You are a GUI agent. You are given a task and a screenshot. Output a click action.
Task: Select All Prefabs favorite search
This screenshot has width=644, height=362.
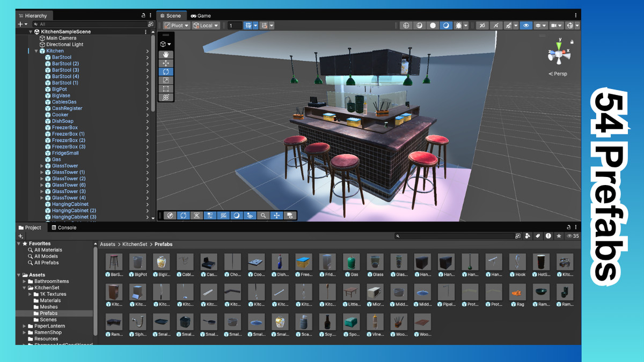[46, 263]
